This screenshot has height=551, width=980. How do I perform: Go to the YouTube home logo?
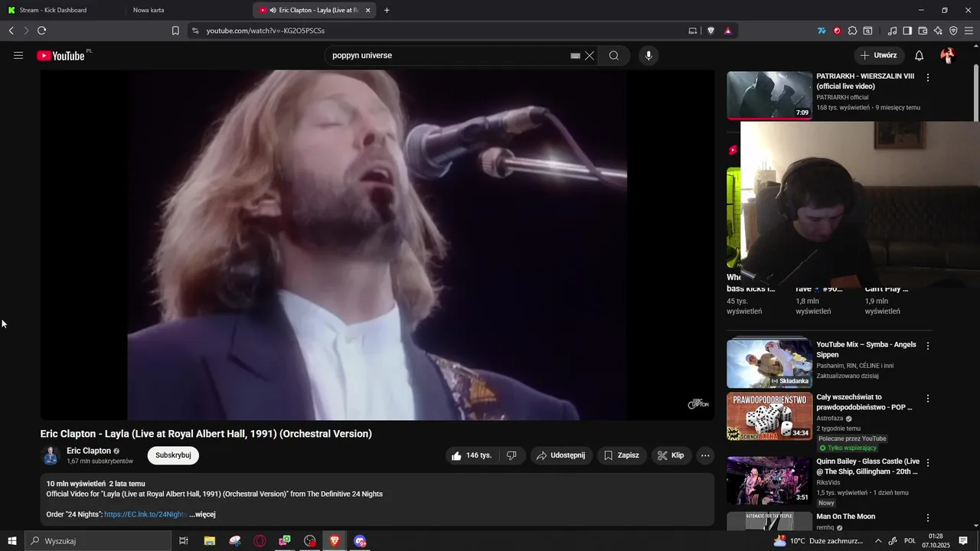point(60,56)
